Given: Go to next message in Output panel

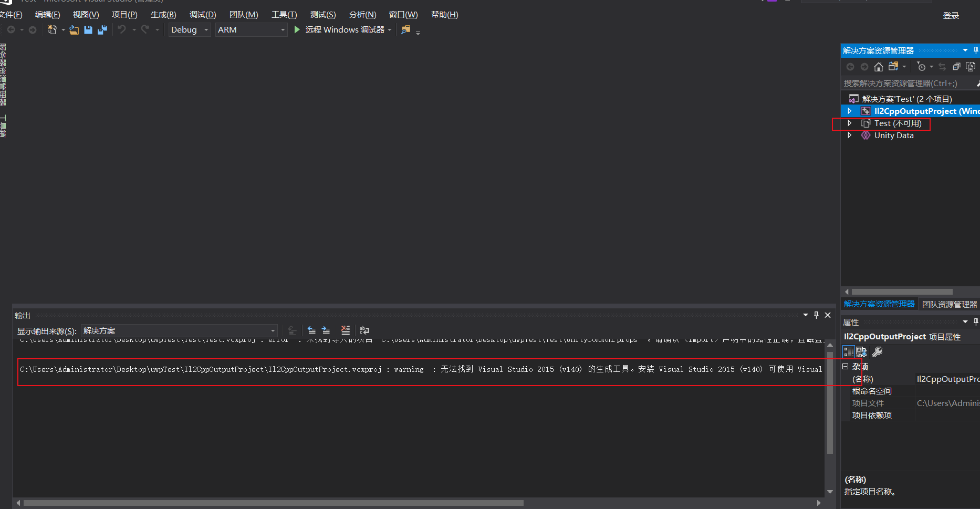Looking at the screenshot, I should click(326, 330).
